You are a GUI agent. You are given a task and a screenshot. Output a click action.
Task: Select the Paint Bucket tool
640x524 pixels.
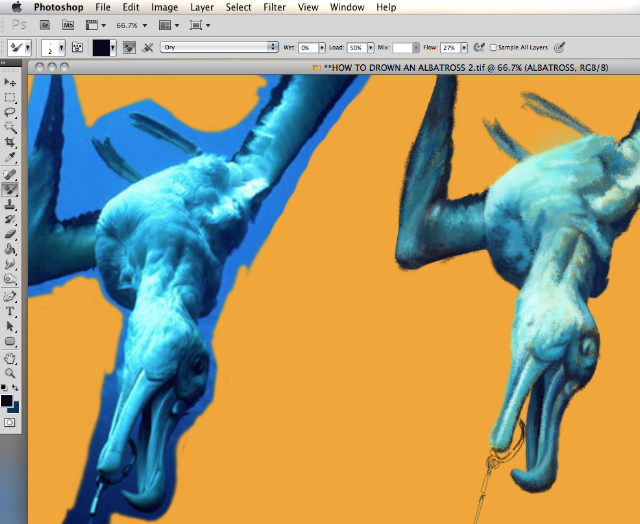pos(10,249)
